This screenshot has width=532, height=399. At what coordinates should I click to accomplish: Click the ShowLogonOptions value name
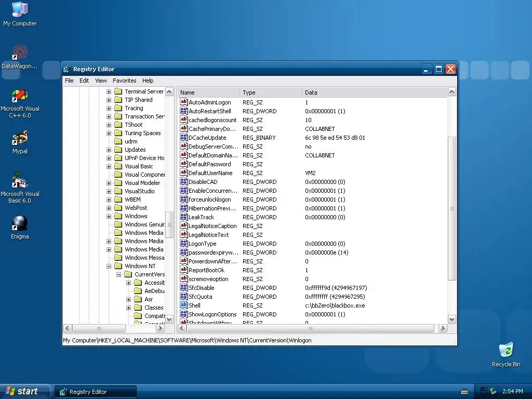pyautogui.click(x=212, y=314)
